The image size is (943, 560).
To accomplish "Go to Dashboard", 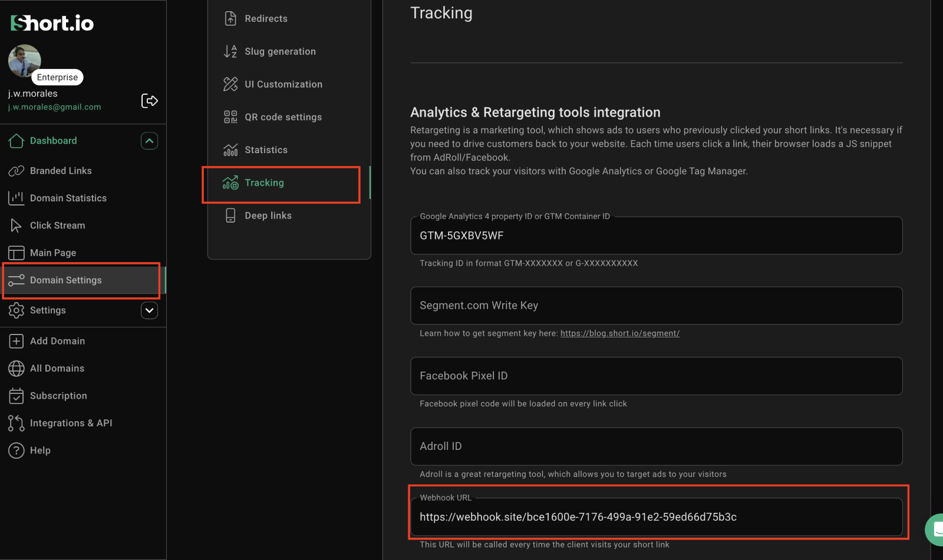I will [x=54, y=141].
